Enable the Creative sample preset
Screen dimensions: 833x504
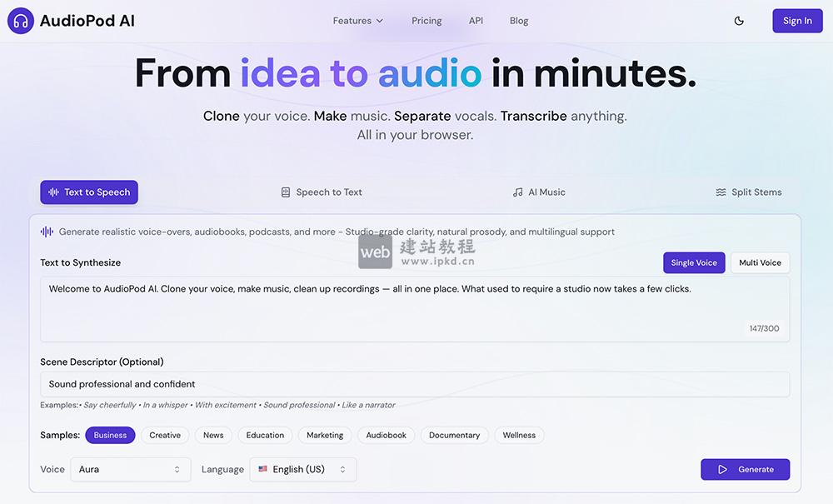click(165, 434)
